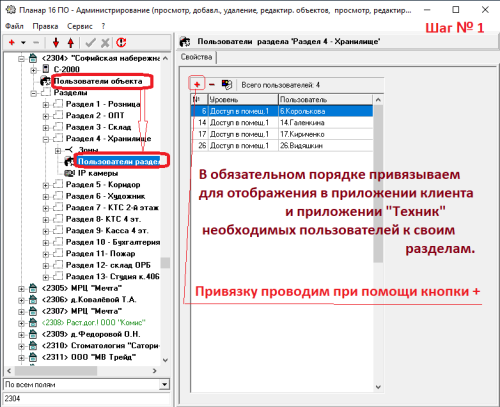Screen dimensions: 500x407
Task: Select green <2308> Раст.дог.! ООО "Комис" item
Action: (94, 322)
